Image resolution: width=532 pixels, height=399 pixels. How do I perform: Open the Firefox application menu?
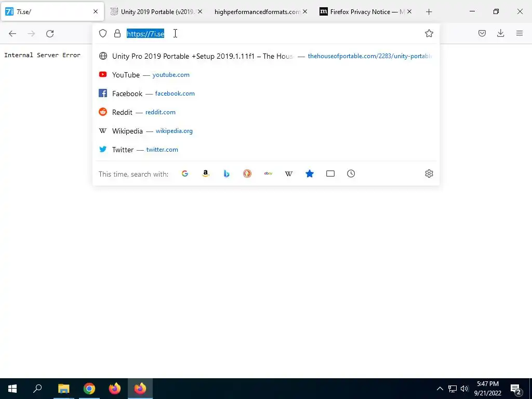520,33
